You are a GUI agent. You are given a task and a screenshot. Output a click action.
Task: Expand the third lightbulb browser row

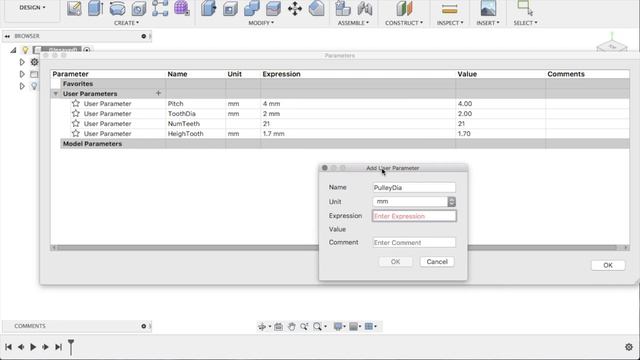click(22, 86)
